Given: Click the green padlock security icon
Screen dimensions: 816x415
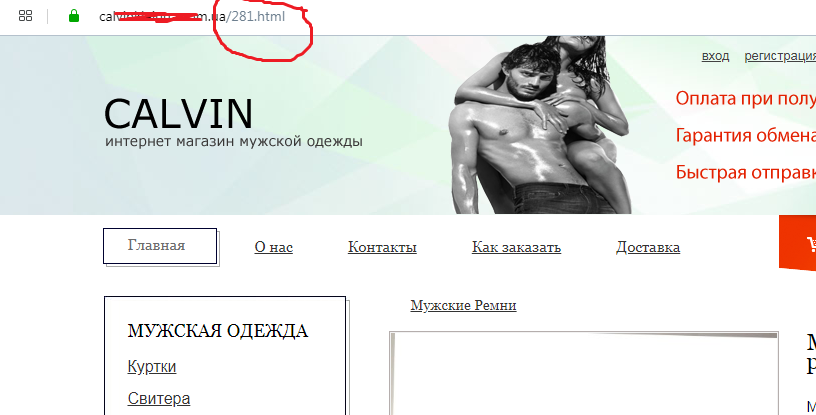Looking at the screenshot, I should [74, 16].
